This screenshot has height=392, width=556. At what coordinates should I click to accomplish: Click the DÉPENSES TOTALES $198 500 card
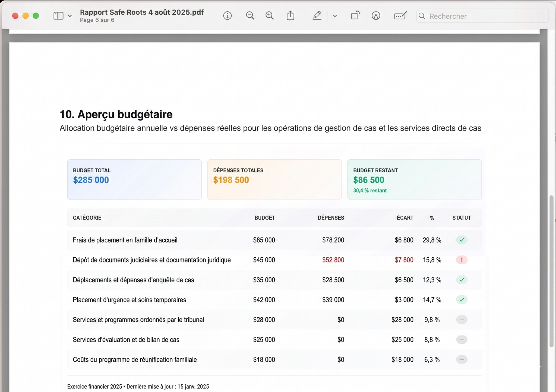(274, 179)
